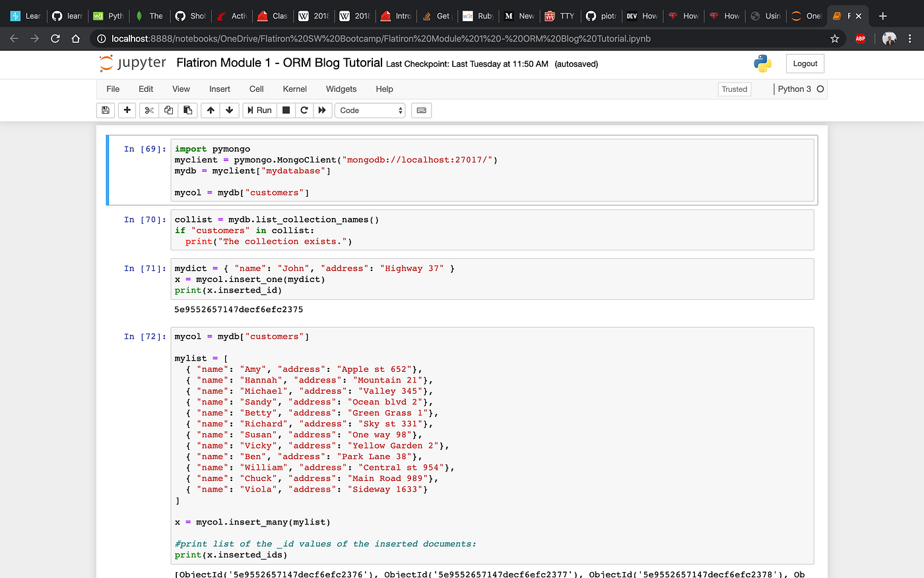Click the Logout button
The width and height of the screenshot is (924, 578).
[x=805, y=63]
